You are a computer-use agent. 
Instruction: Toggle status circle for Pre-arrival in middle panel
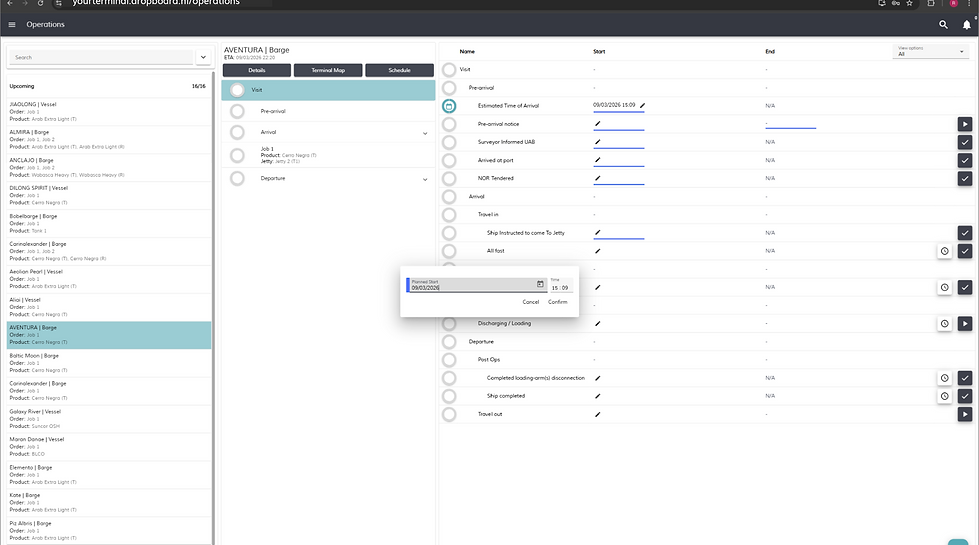(x=237, y=111)
